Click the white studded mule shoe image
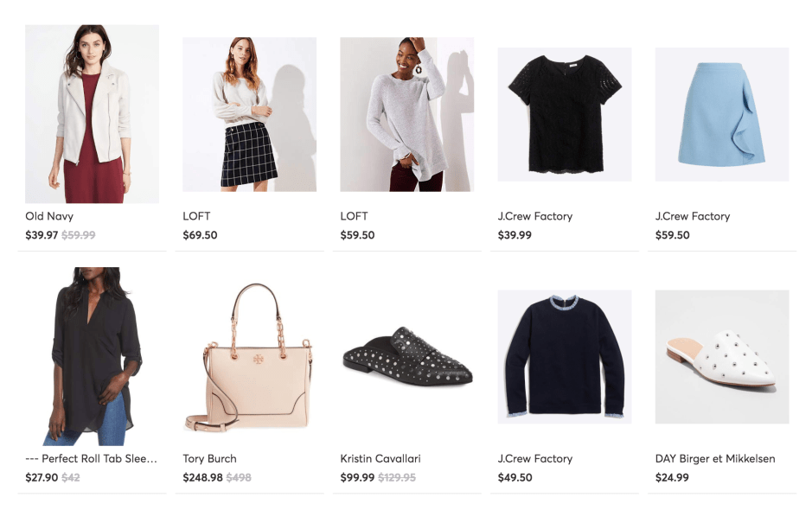Screen dimensions: 812x523 click(x=721, y=356)
